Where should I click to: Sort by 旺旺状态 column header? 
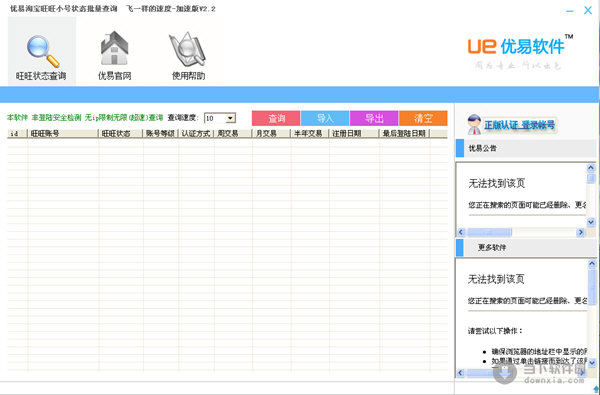point(121,134)
